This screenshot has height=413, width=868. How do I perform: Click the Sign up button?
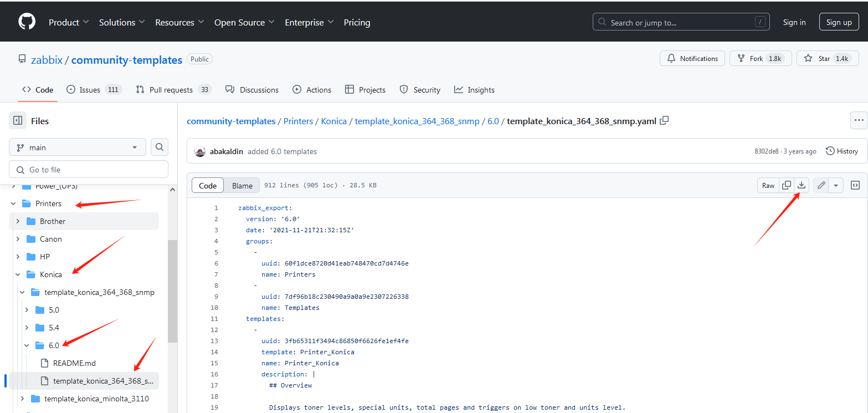[x=839, y=22]
